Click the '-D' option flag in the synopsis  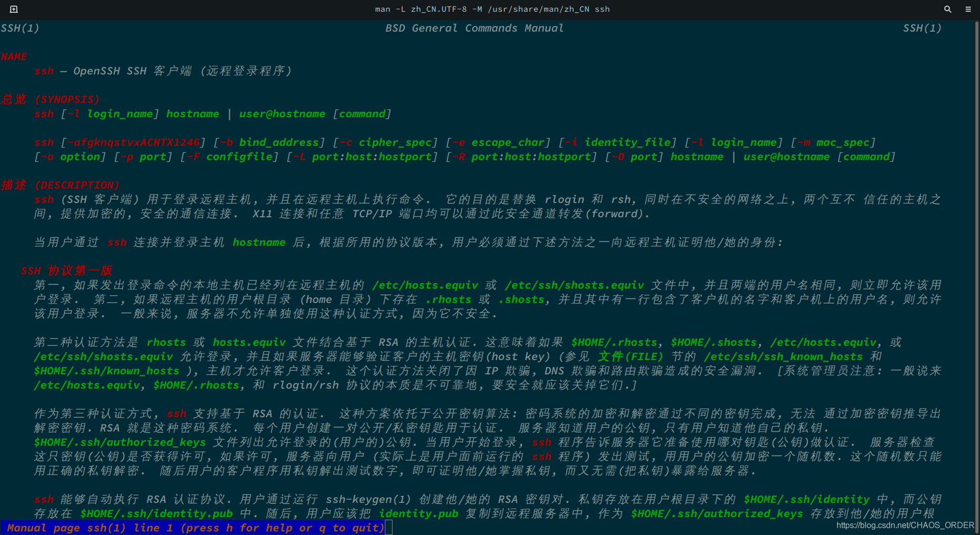[x=618, y=157]
